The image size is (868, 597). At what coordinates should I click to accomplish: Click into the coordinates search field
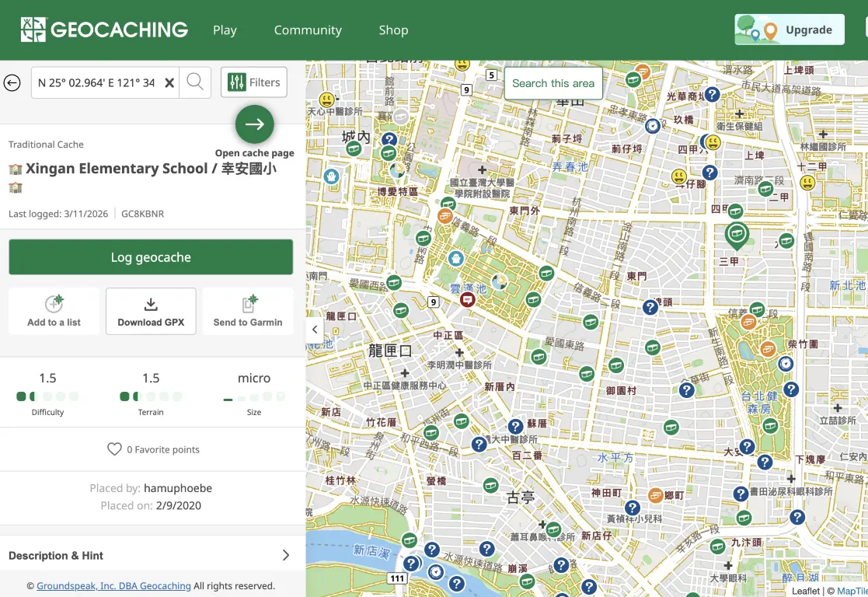[96, 82]
